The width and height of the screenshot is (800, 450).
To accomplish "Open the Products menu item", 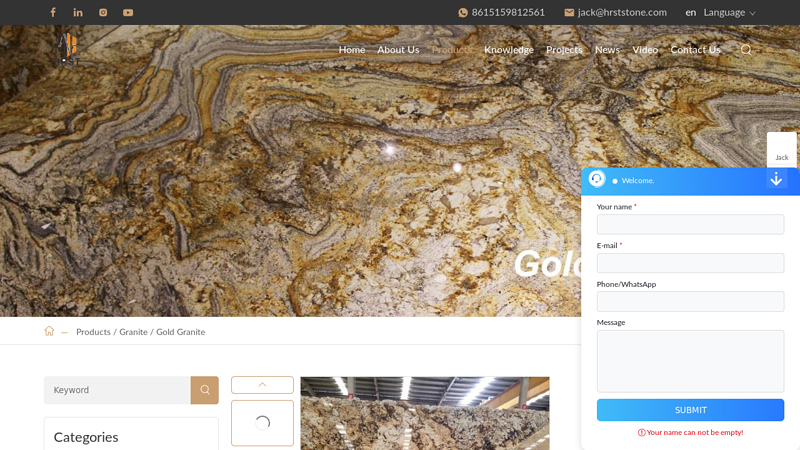I will (x=452, y=49).
